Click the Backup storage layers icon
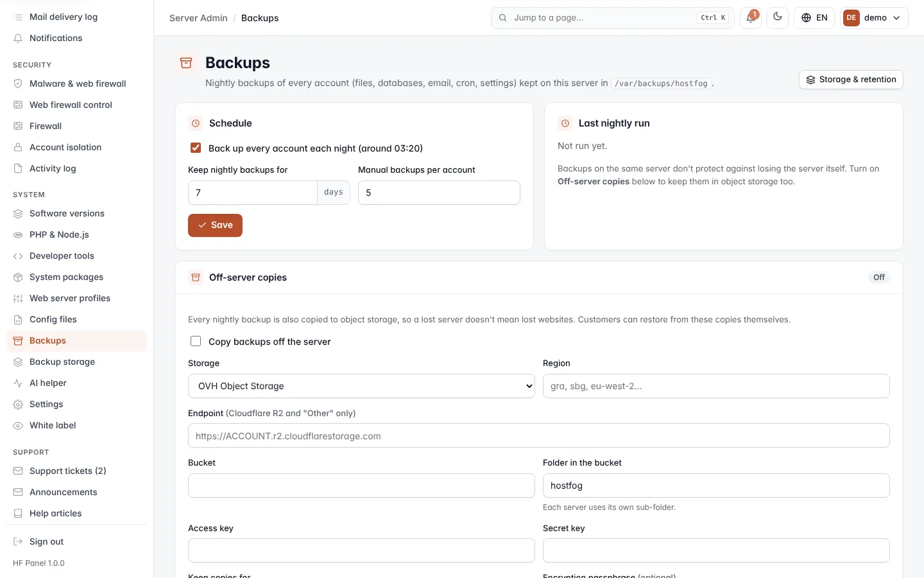Screen dimensions: 924x578 pyautogui.click(x=18, y=362)
